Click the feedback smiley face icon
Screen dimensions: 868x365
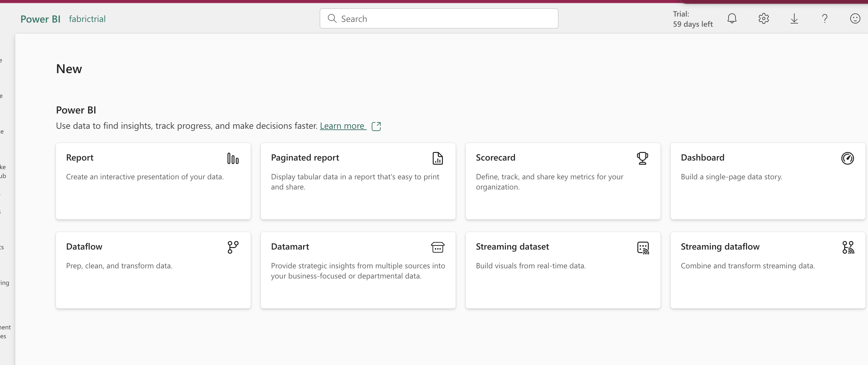pos(855,18)
